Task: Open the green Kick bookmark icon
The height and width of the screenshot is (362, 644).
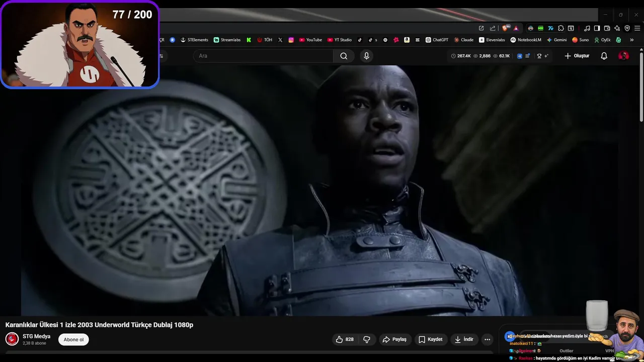Action: click(249, 40)
